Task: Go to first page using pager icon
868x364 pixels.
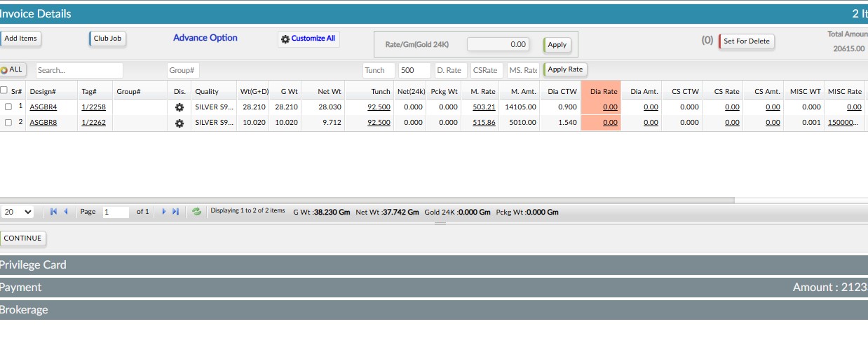Action: (x=54, y=211)
